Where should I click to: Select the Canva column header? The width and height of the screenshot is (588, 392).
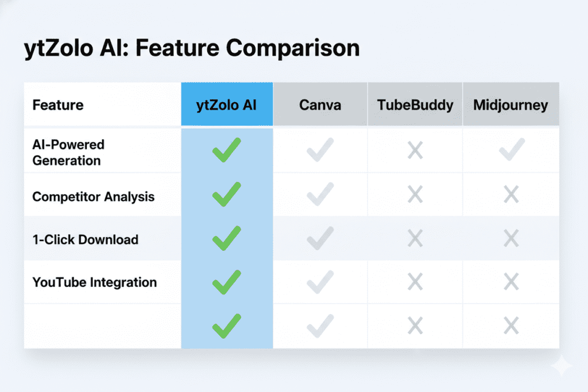pyautogui.click(x=320, y=105)
